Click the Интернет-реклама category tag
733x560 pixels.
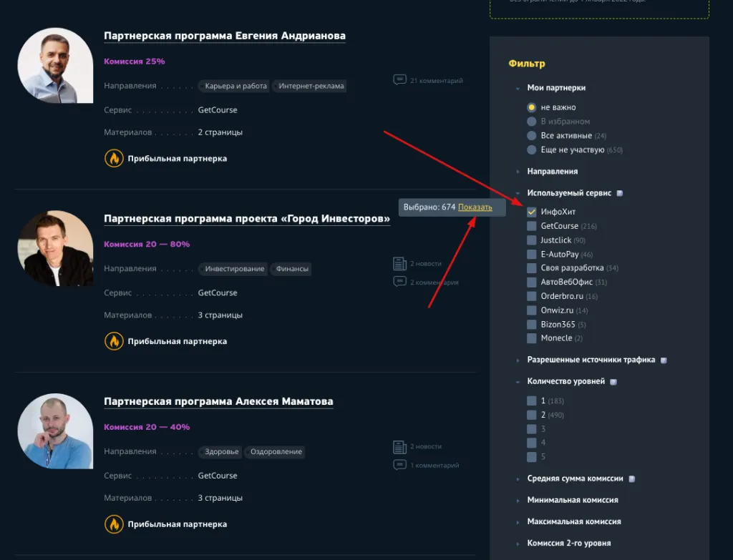coord(311,86)
